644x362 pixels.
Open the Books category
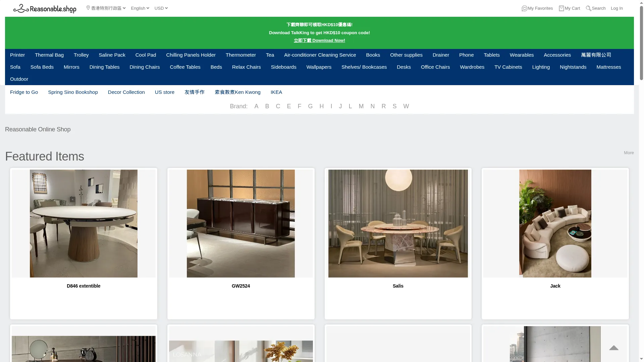[373, 55]
